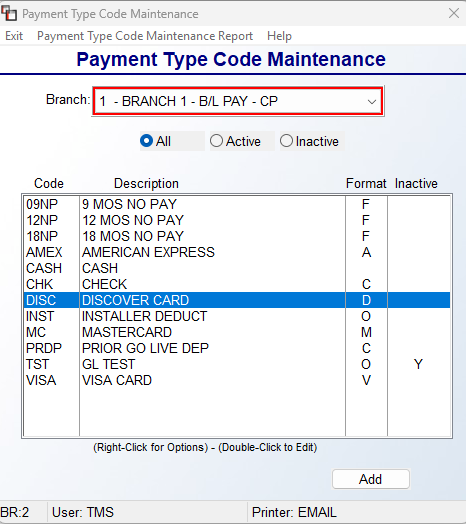This screenshot has width=466, height=524.
Task: Select the CHK CHECK row
Action: point(237,284)
